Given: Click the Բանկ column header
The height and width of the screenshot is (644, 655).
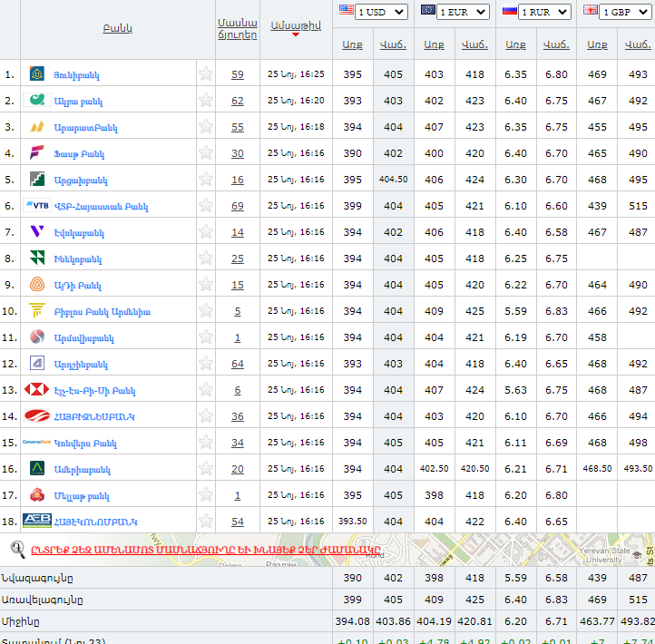Looking at the screenshot, I should click(117, 28).
